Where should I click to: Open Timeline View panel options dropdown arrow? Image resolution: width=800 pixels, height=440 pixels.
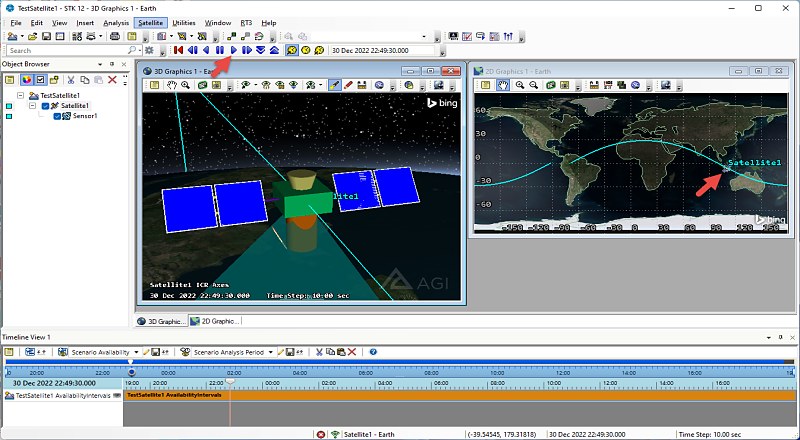point(769,337)
